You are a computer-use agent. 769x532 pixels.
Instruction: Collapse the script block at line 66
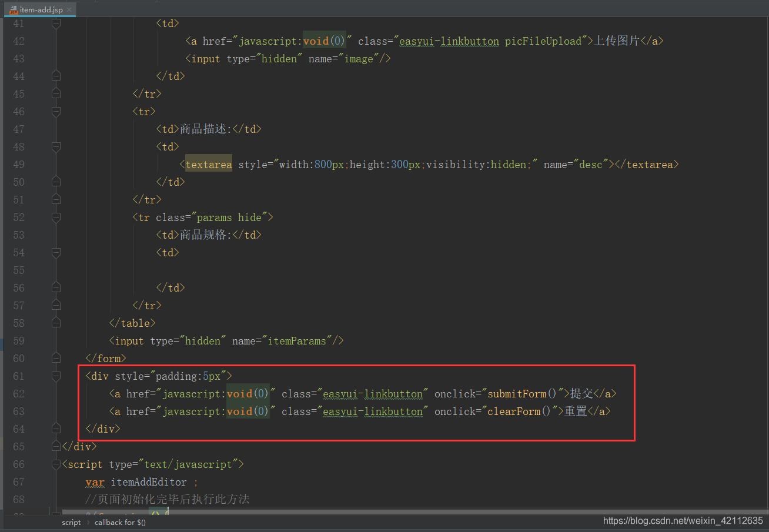pyautogui.click(x=56, y=464)
